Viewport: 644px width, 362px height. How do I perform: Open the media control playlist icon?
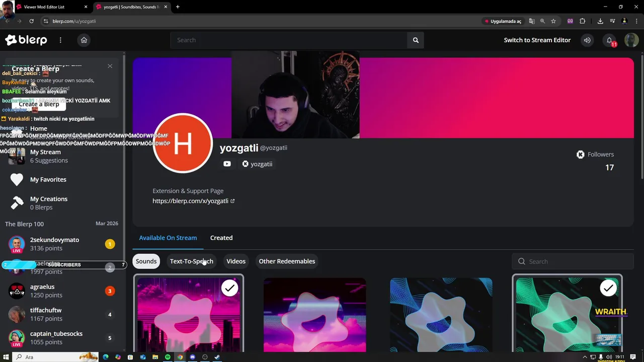pyautogui.click(x=612, y=21)
